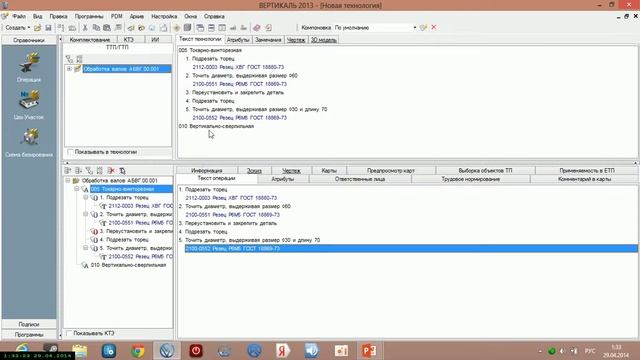Viewport: 640px width, 360px height.
Task: Click the Chrome icon on the taskbar
Action: pos(138,351)
